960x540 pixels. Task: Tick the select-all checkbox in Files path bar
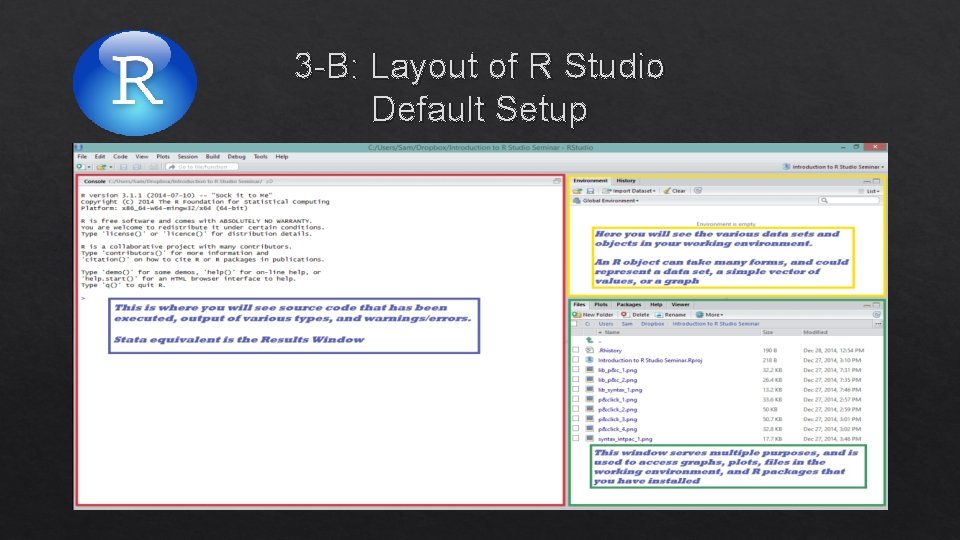(x=574, y=324)
